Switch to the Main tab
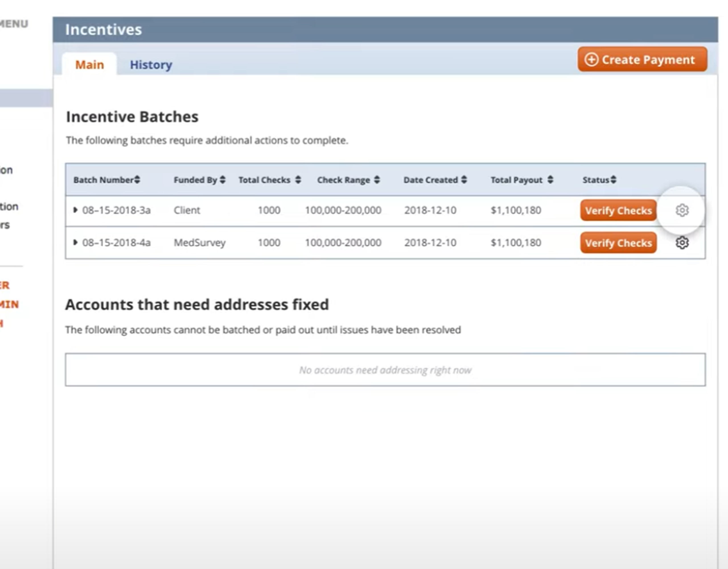The image size is (728, 569). [x=89, y=65]
